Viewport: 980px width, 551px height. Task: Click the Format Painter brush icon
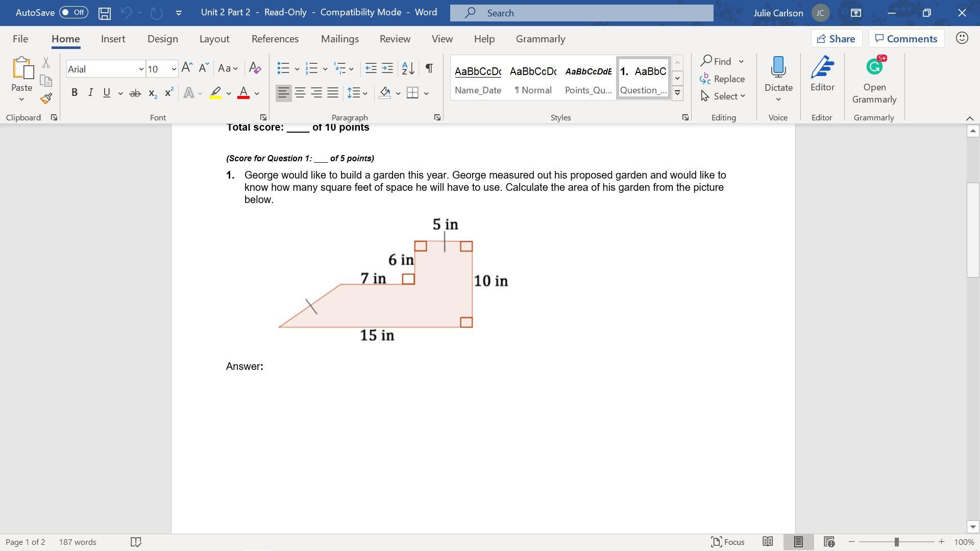click(46, 98)
